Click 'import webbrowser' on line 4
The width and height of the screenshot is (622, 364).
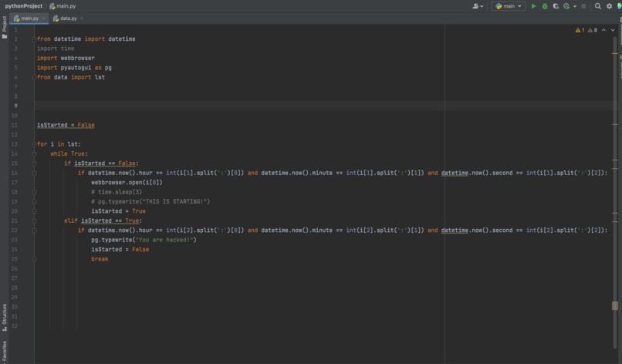pos(66,58)
